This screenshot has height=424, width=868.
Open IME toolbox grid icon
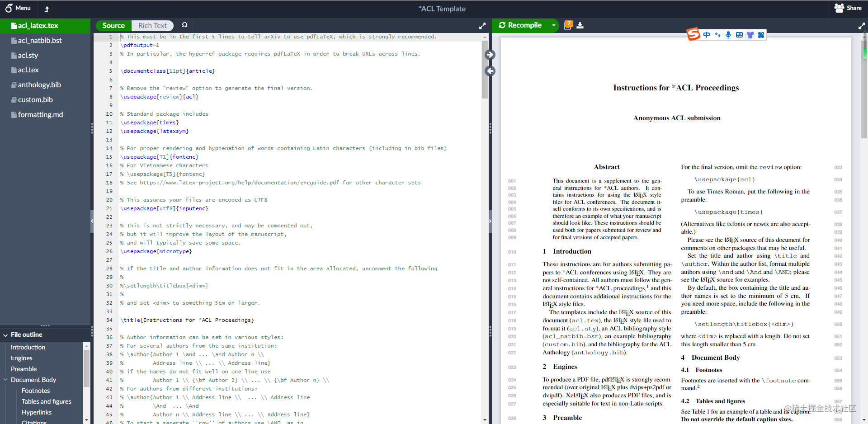coord(761,35)
